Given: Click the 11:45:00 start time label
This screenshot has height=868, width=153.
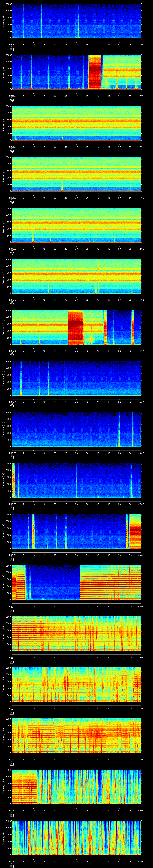Looking at the screenshot, I should 12,453.
